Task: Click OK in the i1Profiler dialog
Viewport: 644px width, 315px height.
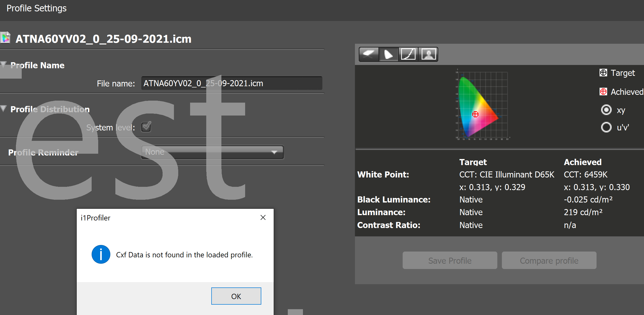Action: 236,296
